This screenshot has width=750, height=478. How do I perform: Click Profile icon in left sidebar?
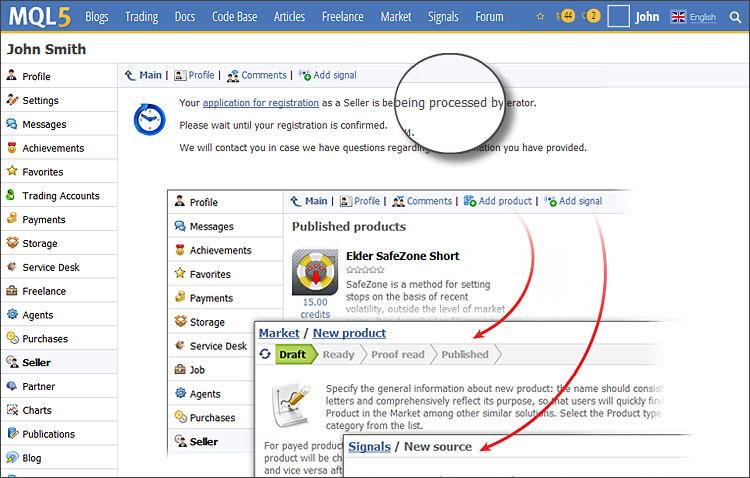click(11, 75)
